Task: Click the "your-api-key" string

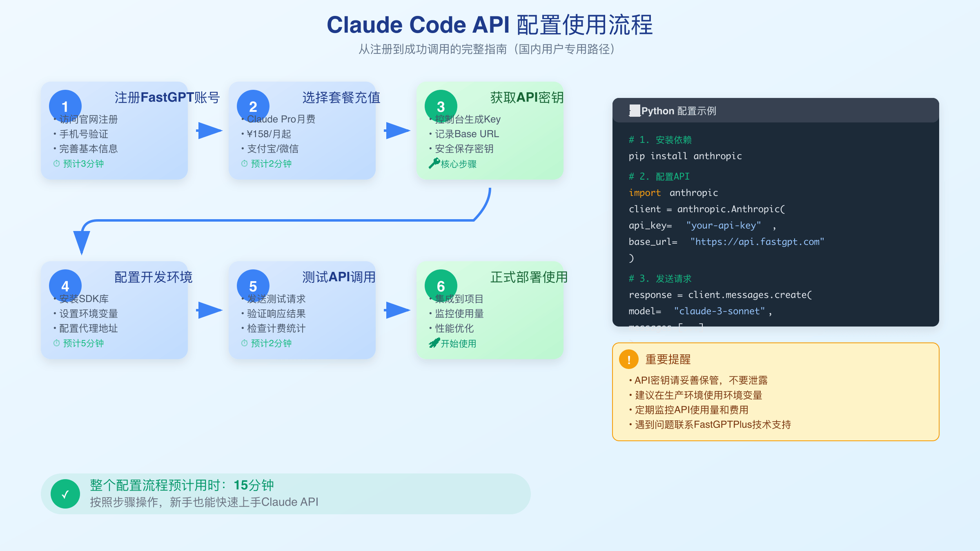Action: tap(724, 225)
